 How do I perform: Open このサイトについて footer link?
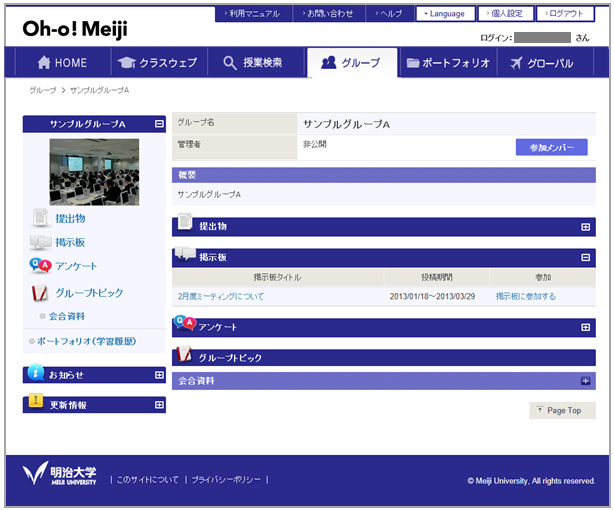pos(148,479)
